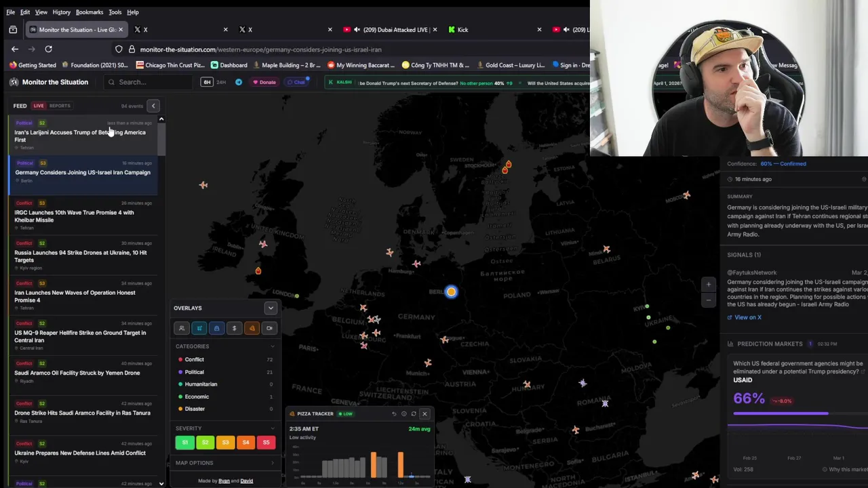Open the Bookmarks menu
This screenshot has width=868, height=488.
point(90,12)
